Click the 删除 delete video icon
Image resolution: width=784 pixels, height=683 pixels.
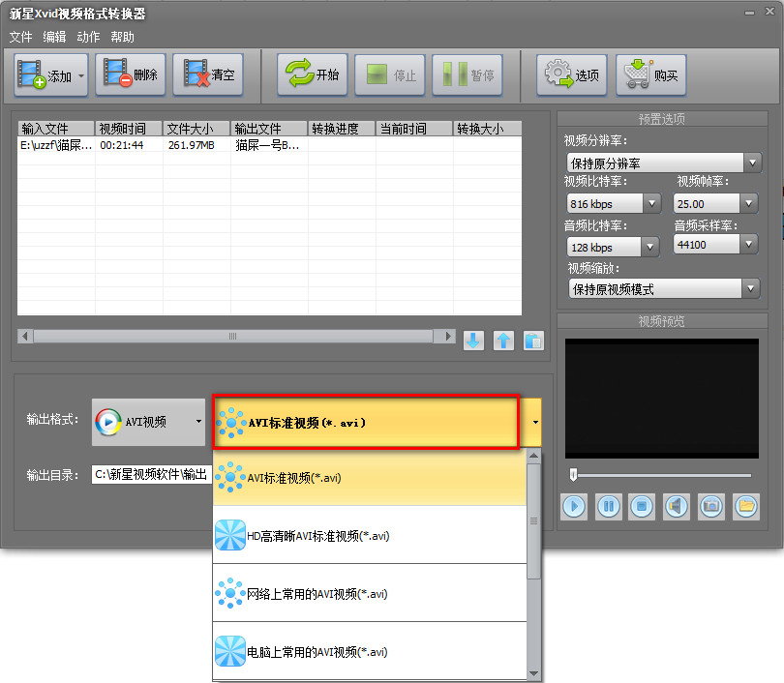coord(118,73)
